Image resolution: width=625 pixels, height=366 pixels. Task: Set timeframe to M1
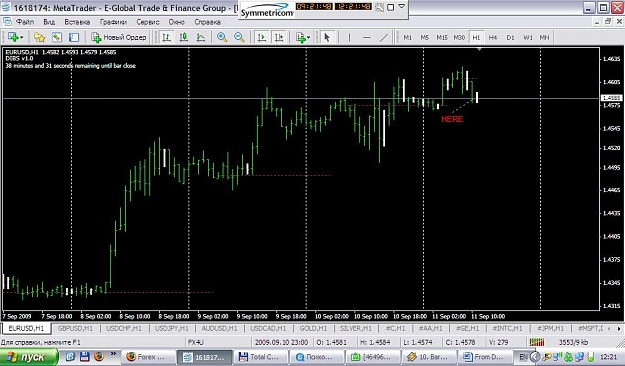tap(407, 37)
